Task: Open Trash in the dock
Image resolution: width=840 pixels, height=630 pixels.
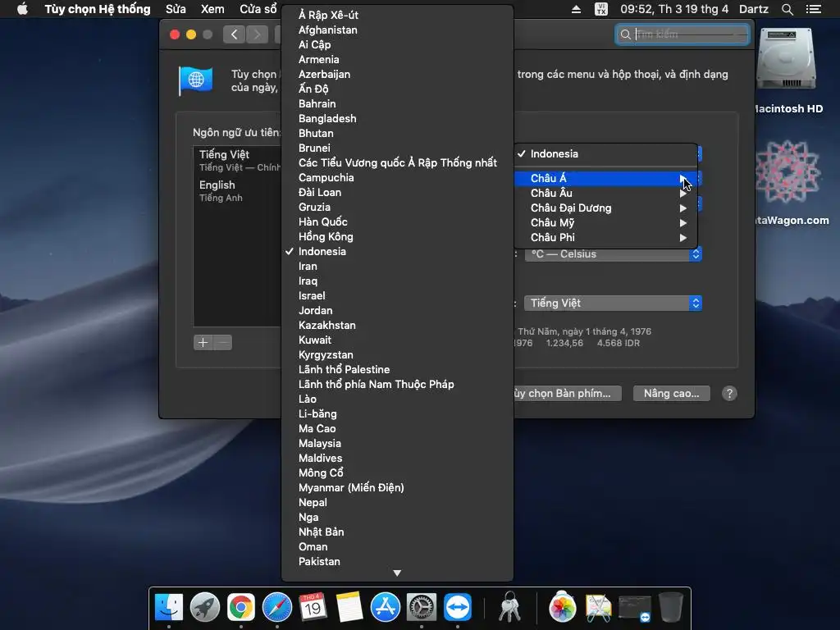Action: 670,608
